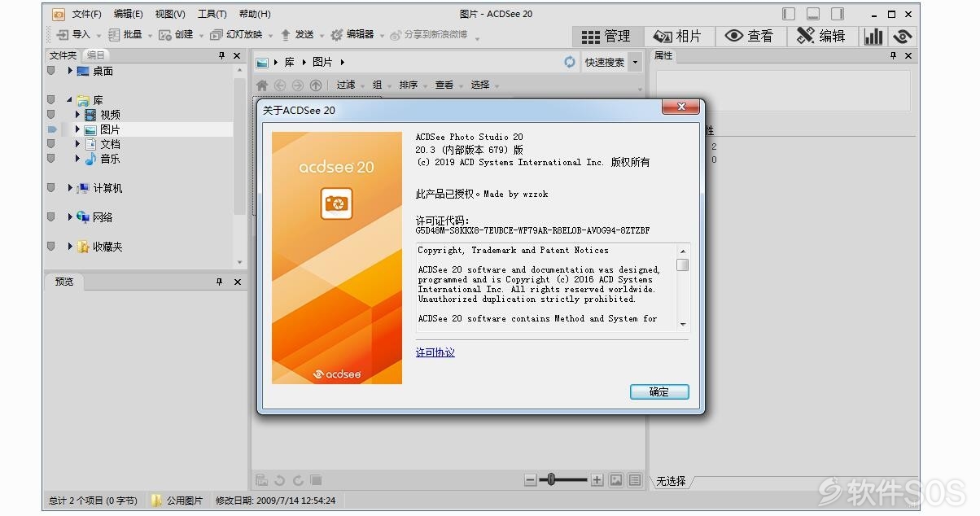Select the 音乐 folder in tree
The width and height of the screenshot is (980, 516).
tap(110, 159)
